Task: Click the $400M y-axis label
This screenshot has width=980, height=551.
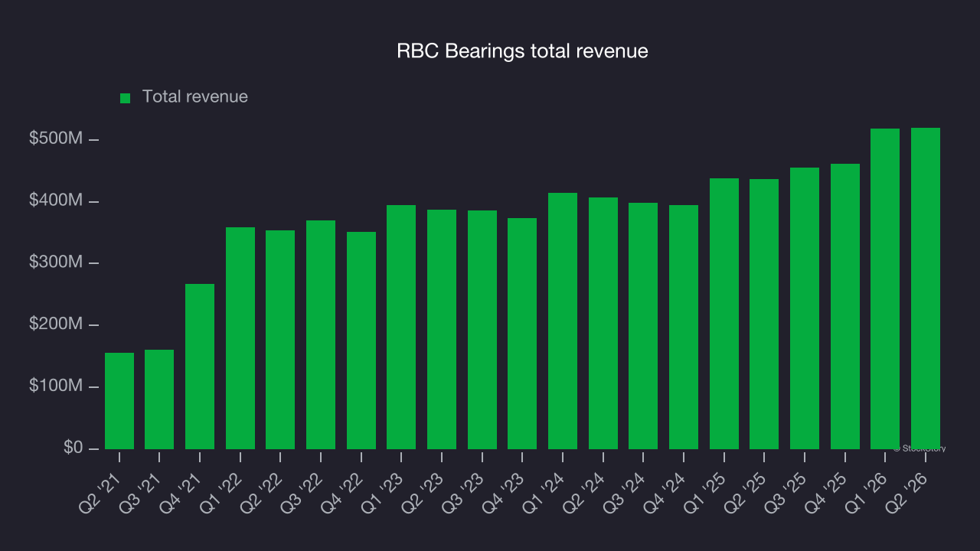Action: [x=54, y=201]
